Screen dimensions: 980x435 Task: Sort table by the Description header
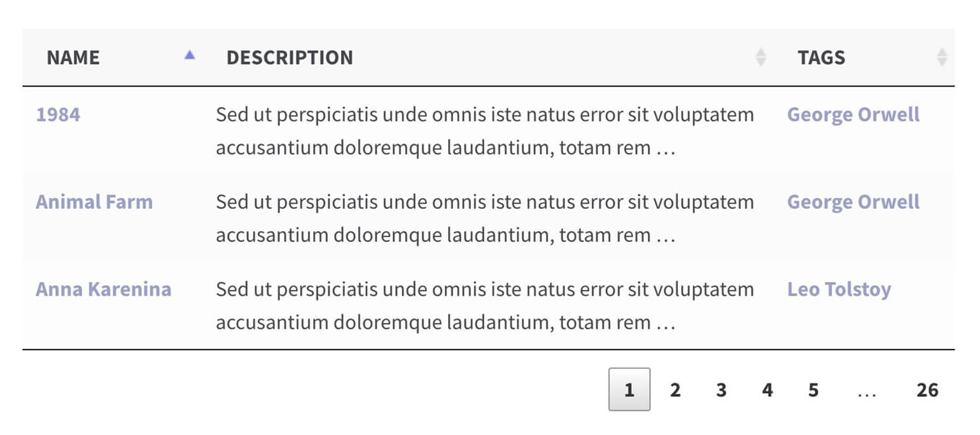290,57
